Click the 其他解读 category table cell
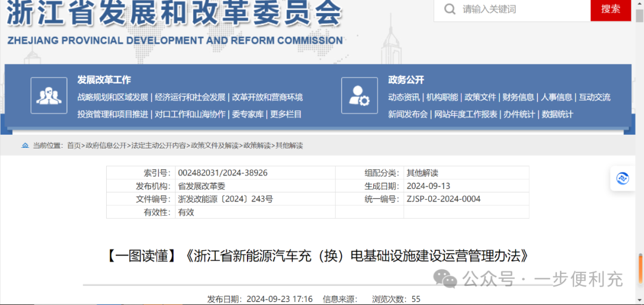This screenshot has height=305, width=644. tap(423, 173)
